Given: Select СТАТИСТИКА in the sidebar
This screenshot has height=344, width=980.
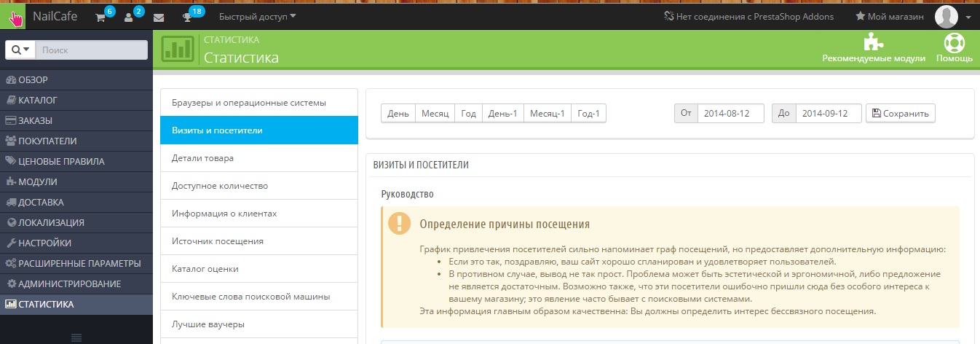Looking at the screenshot, I should tap(76, 304).
